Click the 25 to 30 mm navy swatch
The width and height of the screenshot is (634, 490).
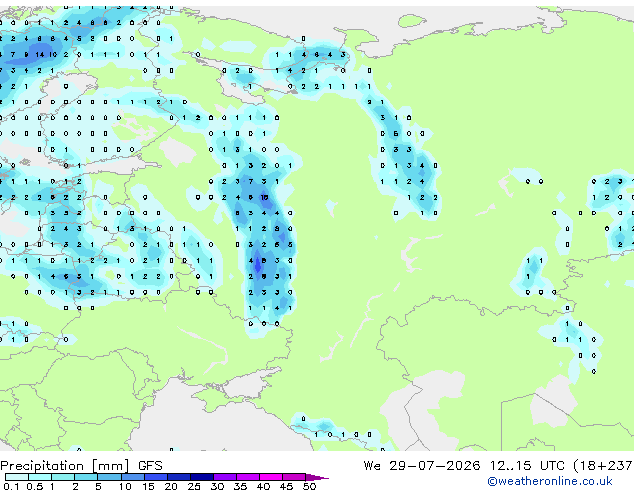pyautogui.click(x=202, y=477)
